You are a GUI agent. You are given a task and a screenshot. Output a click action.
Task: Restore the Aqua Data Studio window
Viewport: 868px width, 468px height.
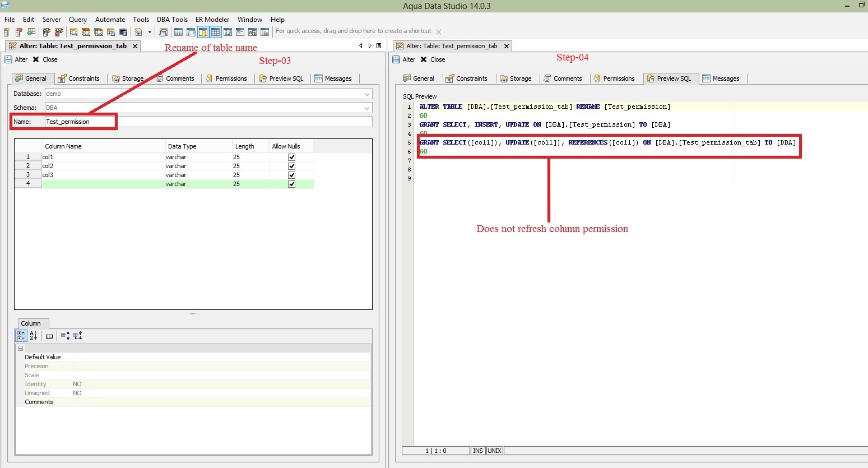coord(861,5)
